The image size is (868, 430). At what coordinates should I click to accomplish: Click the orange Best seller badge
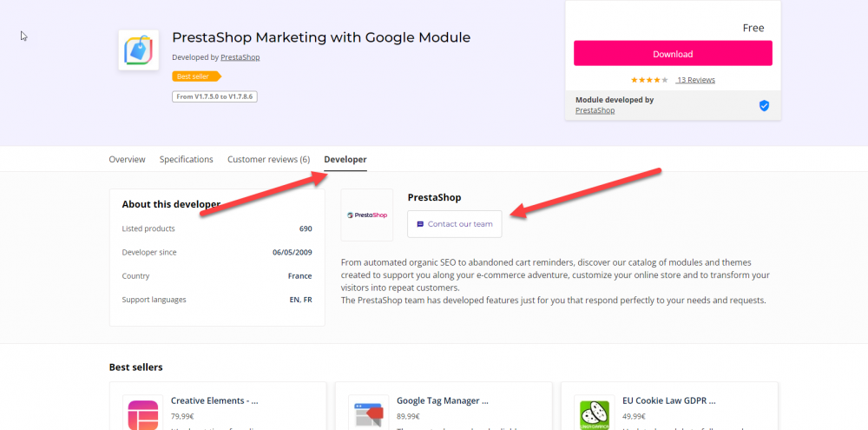[x=191, y=76]
